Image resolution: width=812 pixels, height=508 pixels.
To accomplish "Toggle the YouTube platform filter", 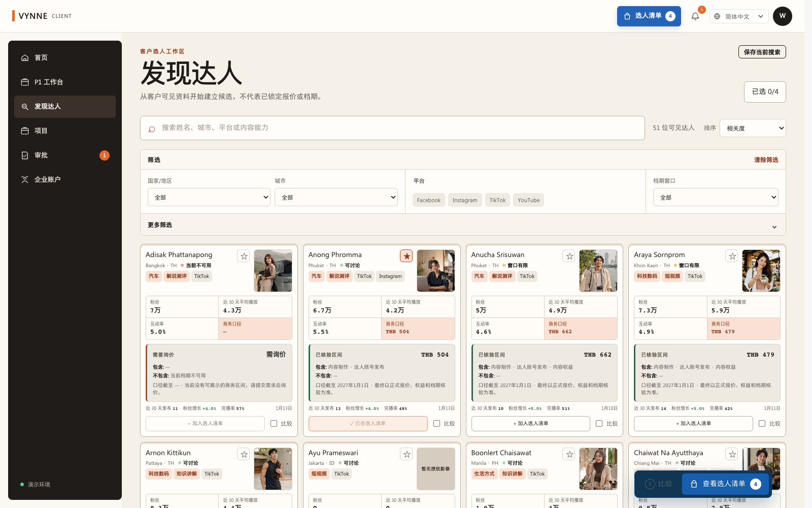I will 528,200.
